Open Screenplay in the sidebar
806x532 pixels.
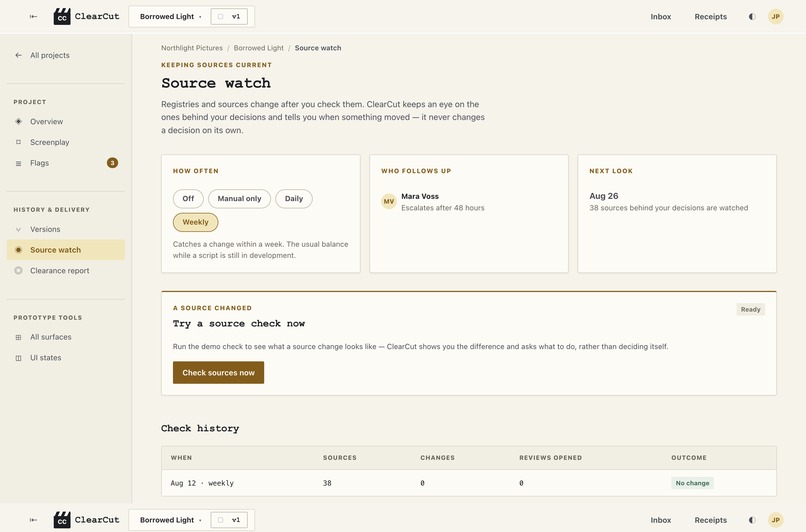[66, 142]
